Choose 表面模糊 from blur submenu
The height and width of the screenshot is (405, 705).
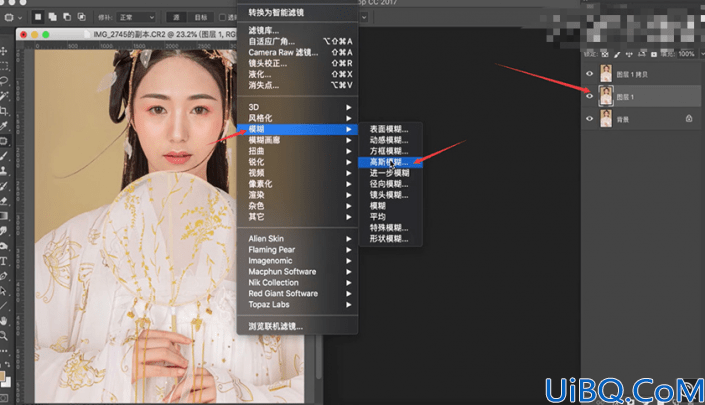tap(390, 129)
